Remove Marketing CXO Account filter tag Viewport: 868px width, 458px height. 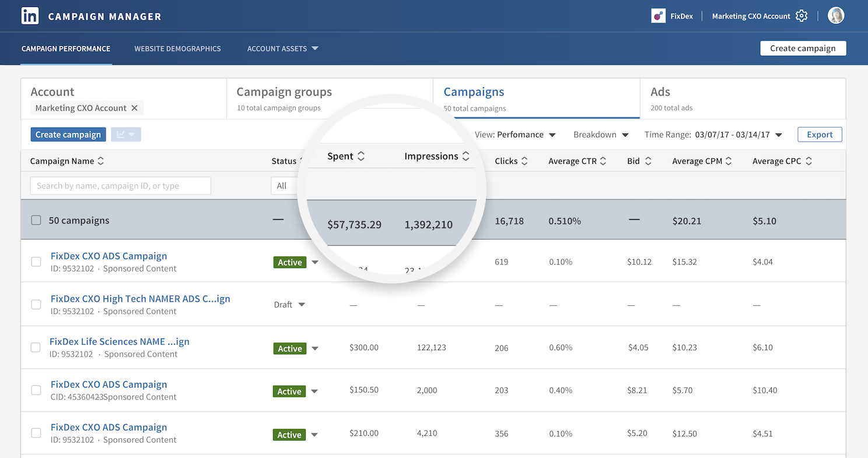click(x=134, y=108)
